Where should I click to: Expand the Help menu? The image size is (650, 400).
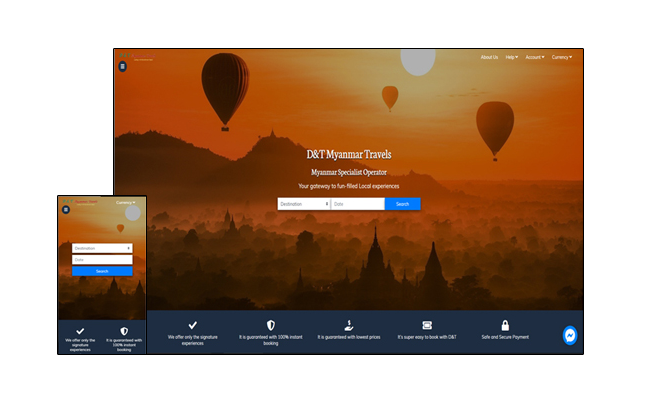(512, 57)
